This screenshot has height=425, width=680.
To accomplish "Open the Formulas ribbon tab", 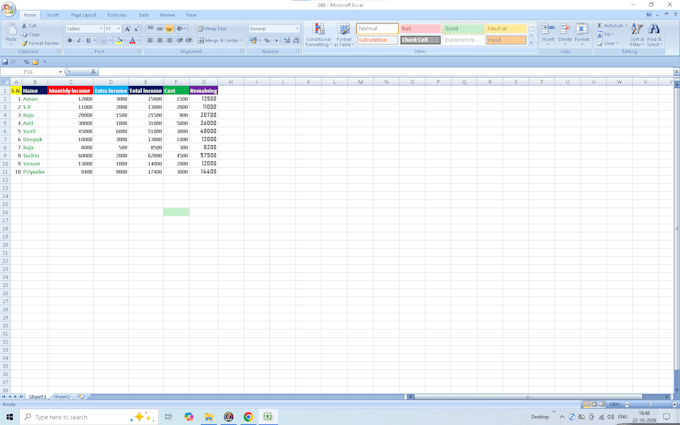I will pyautogui.click(x=117, y=15).
